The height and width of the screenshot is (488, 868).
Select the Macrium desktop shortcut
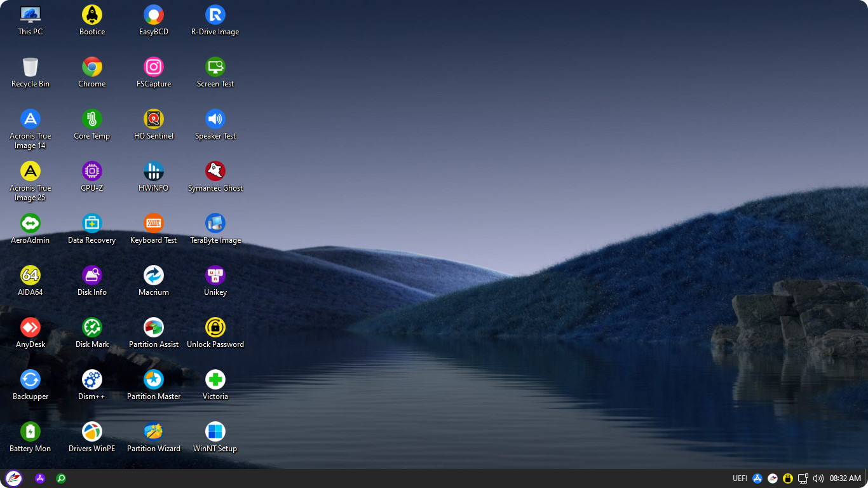pyautogui.click(x=154, y=276)
